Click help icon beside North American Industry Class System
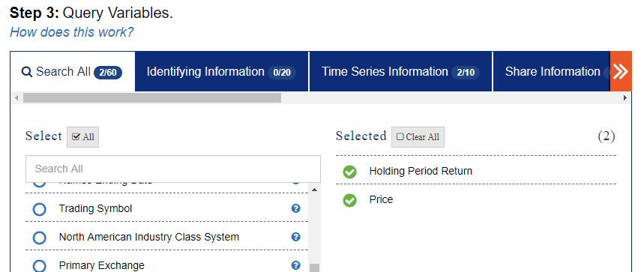Image resolution: width=644 pixels, height=272 pixels. tap(295, 237)
